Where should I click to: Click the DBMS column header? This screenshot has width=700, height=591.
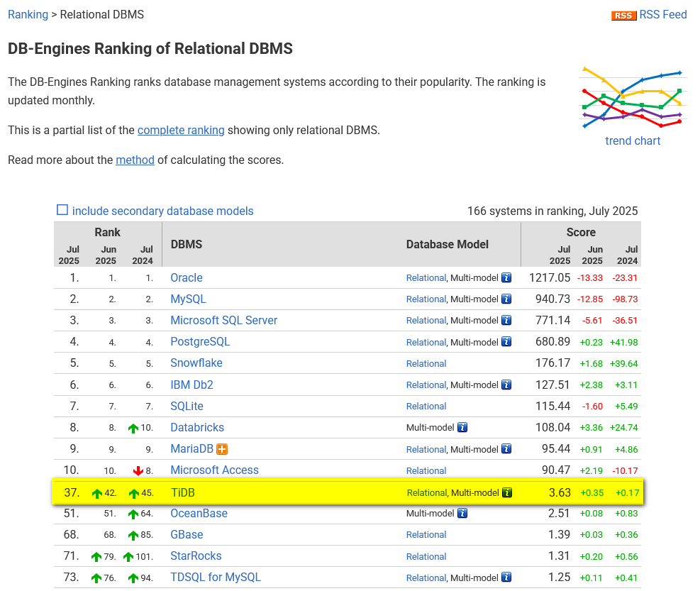(187, 244)
